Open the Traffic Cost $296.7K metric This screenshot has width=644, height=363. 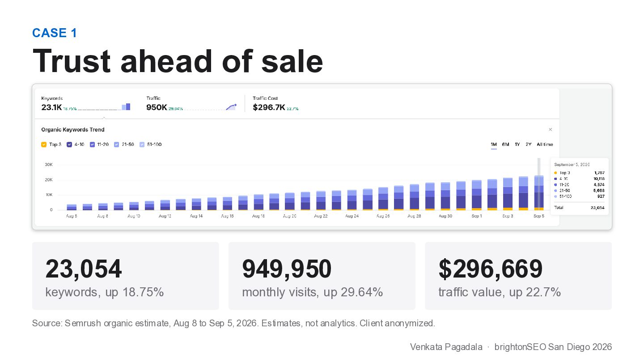[x=275, y=103]
